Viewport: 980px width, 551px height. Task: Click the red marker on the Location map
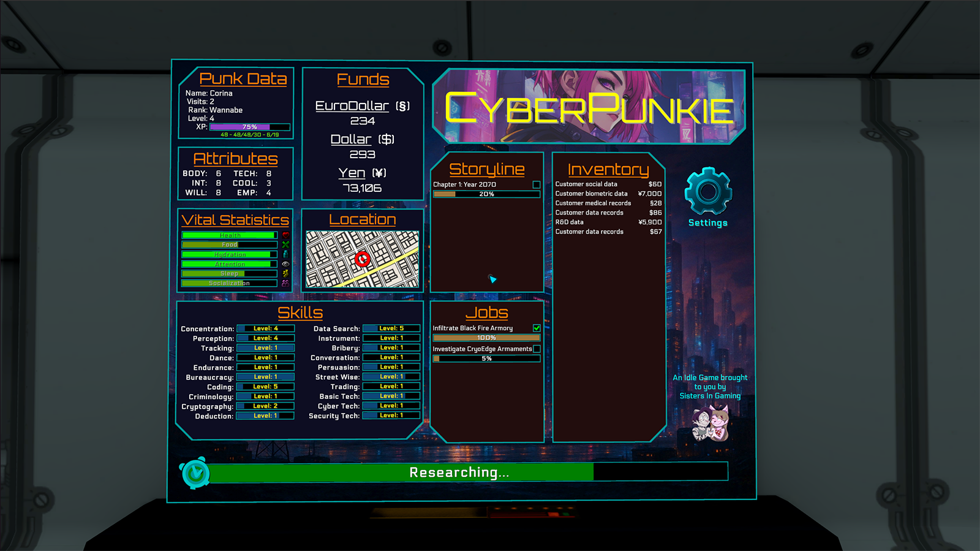pyautogui.click(x=363, y=259)
